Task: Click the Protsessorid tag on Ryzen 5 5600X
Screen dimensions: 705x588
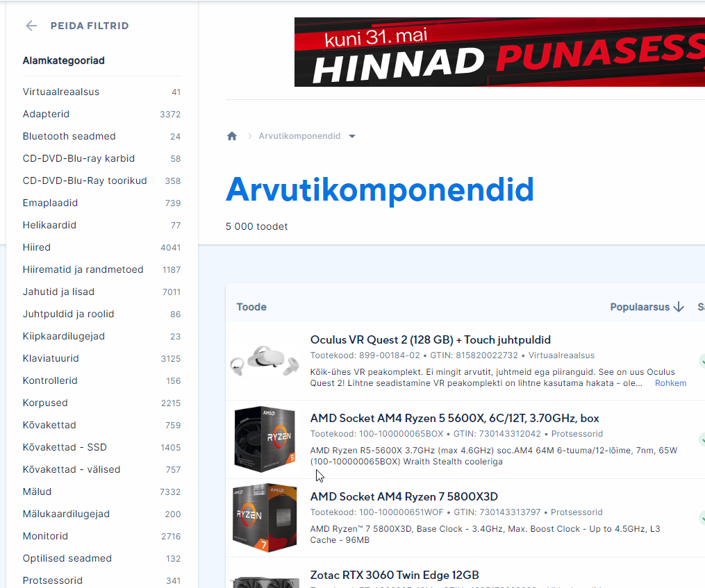Action: click(x=577, y=434)
